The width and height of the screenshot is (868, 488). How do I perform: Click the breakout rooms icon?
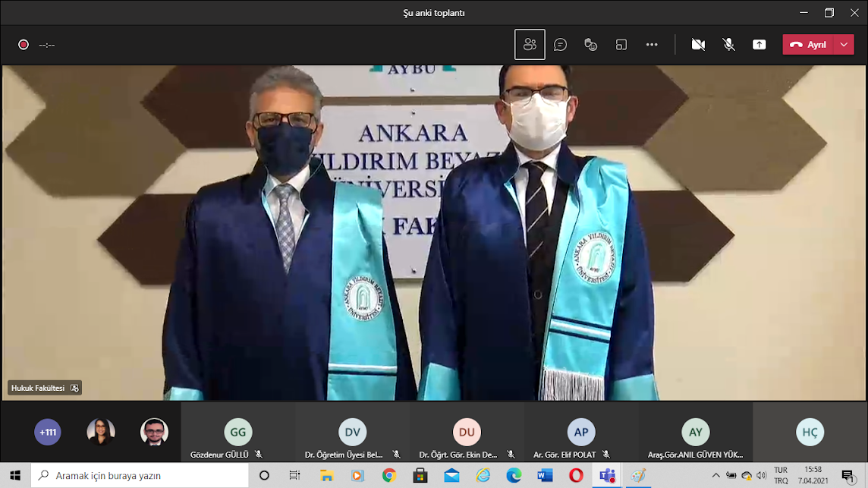[x=621, y=45]
